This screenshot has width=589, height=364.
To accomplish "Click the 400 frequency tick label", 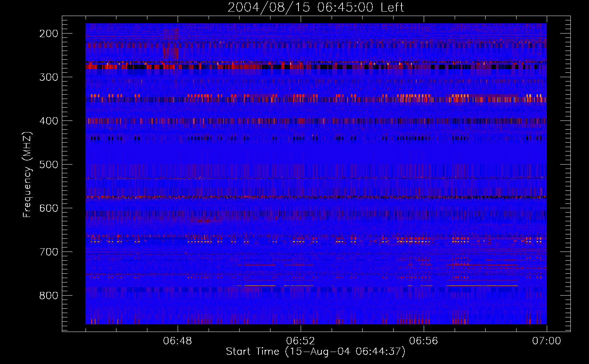I will [x=49, y=121].
